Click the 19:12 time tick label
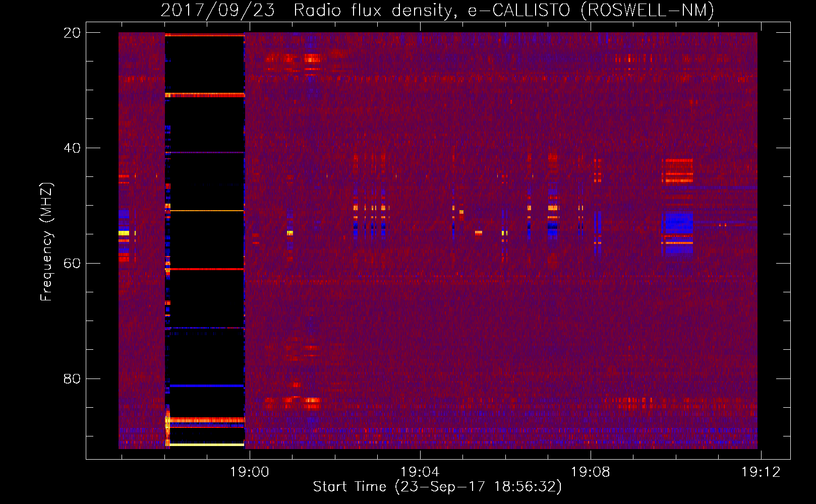Image resolution: width=816 pixels, height=504 pixels. pyautogui.click(x=761, y=472)
